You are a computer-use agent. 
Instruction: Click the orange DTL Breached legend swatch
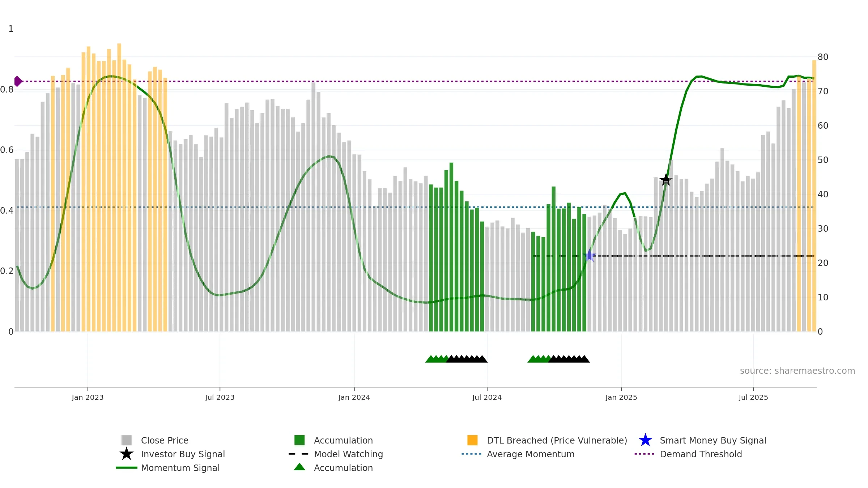[472, 440]
